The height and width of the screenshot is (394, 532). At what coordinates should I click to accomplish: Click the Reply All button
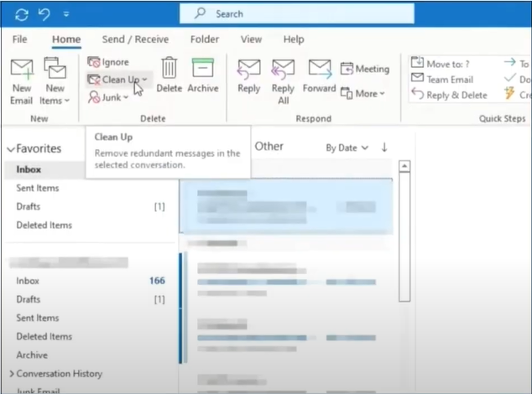pos(283,81)
